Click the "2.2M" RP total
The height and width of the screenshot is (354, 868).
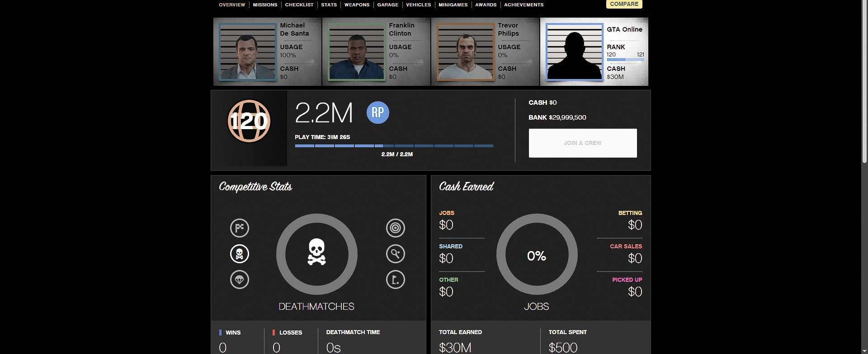click(324, 112)
